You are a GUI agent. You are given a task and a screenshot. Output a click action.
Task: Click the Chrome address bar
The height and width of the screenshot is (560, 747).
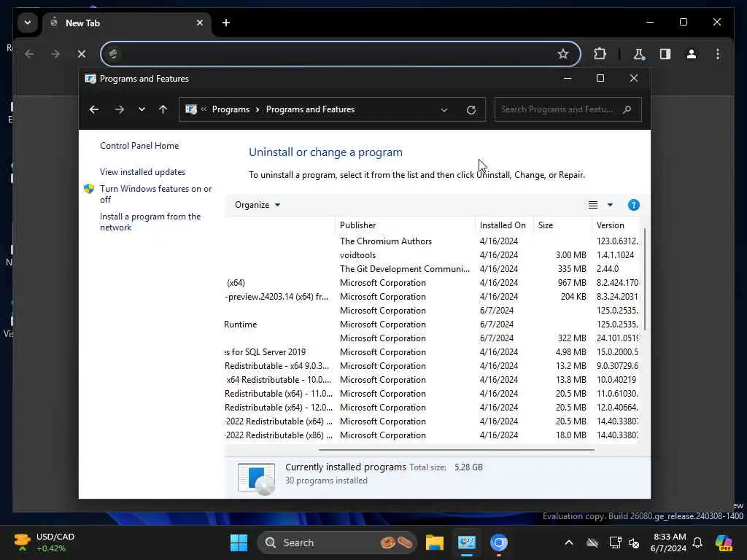340,54
